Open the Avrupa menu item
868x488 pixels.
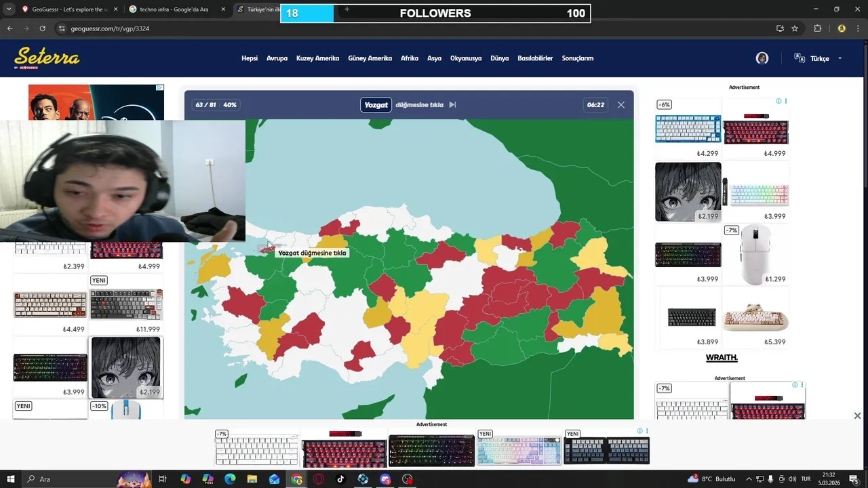tap(277, 58)
